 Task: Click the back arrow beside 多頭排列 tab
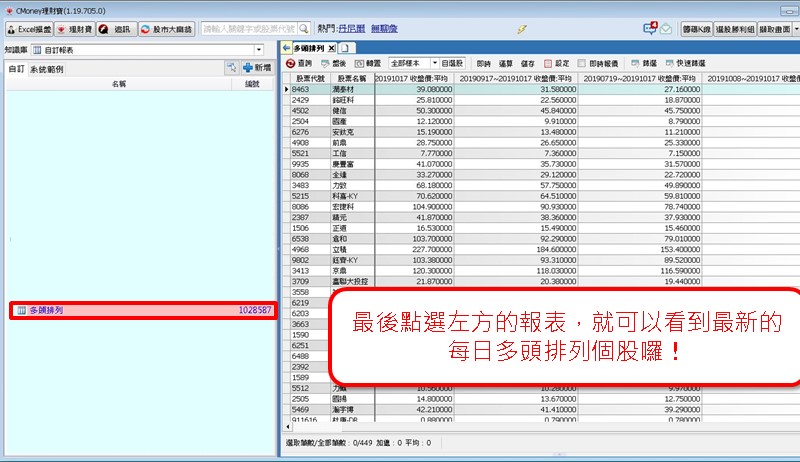[286, 48]
